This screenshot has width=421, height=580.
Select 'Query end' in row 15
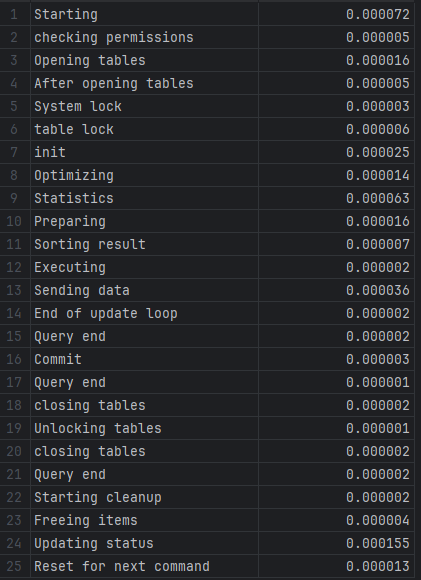70,337
